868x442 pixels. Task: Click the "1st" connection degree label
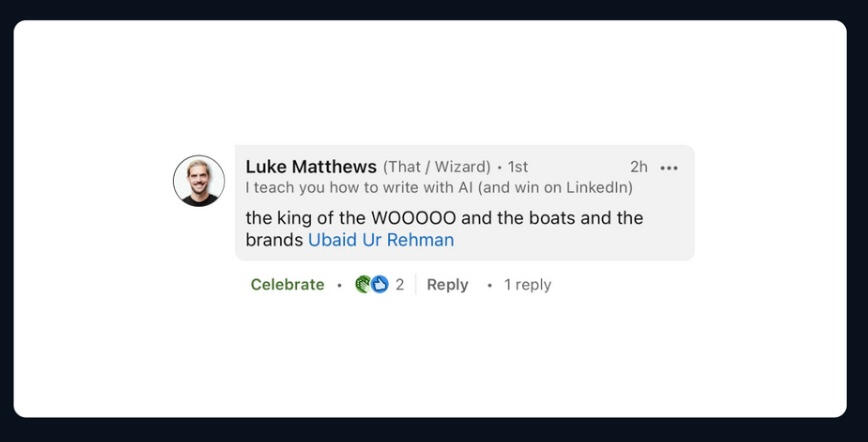point(518,167)
